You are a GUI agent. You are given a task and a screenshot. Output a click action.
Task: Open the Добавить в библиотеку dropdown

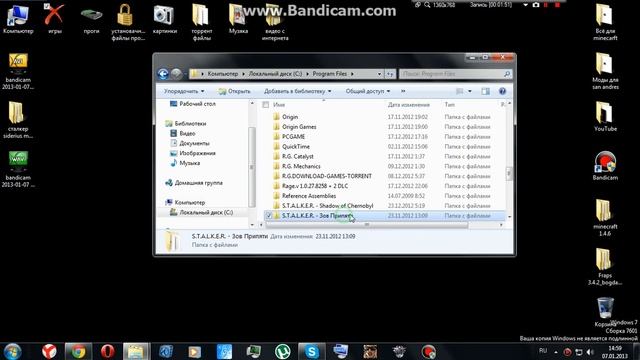[298, 91]
